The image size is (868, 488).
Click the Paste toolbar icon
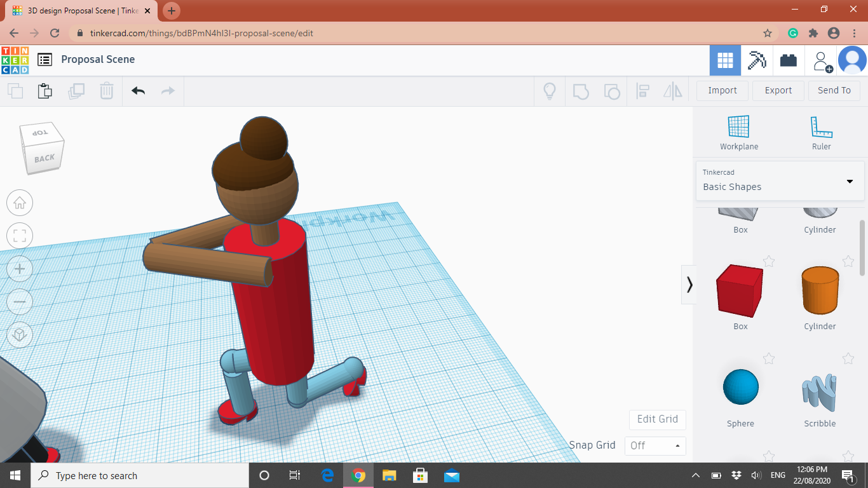pyautogui.click(x=44, y=91)
